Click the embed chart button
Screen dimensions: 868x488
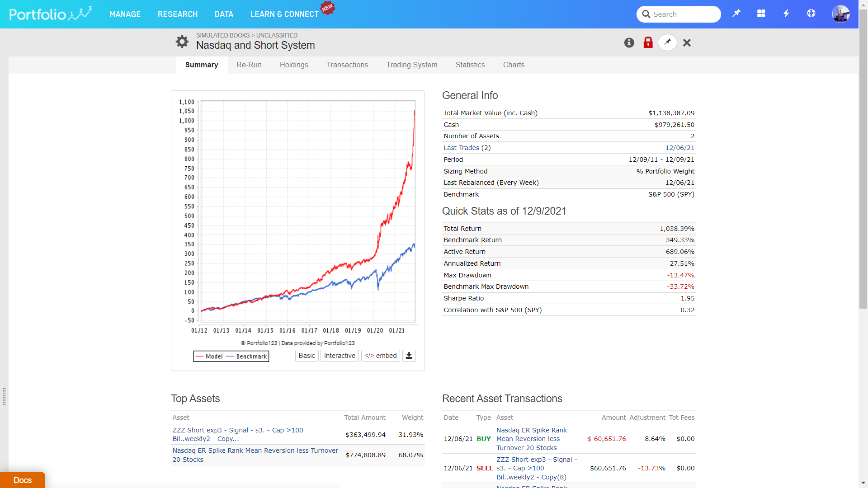[x=380, y=356]
